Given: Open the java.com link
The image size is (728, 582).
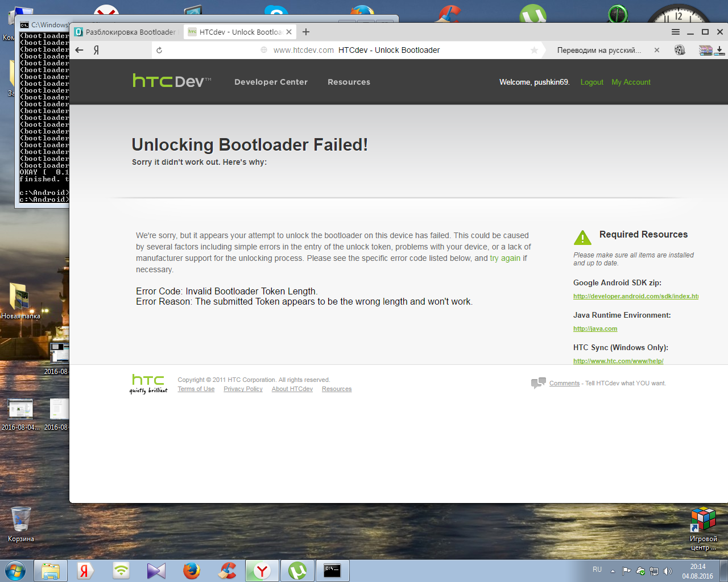Looking at the screenshot, I should coord(595,329).
